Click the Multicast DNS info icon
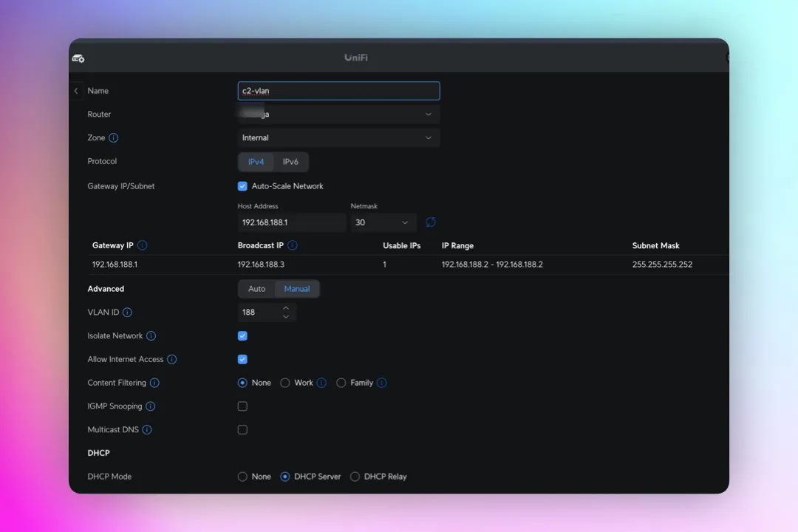 coord(146,429)
